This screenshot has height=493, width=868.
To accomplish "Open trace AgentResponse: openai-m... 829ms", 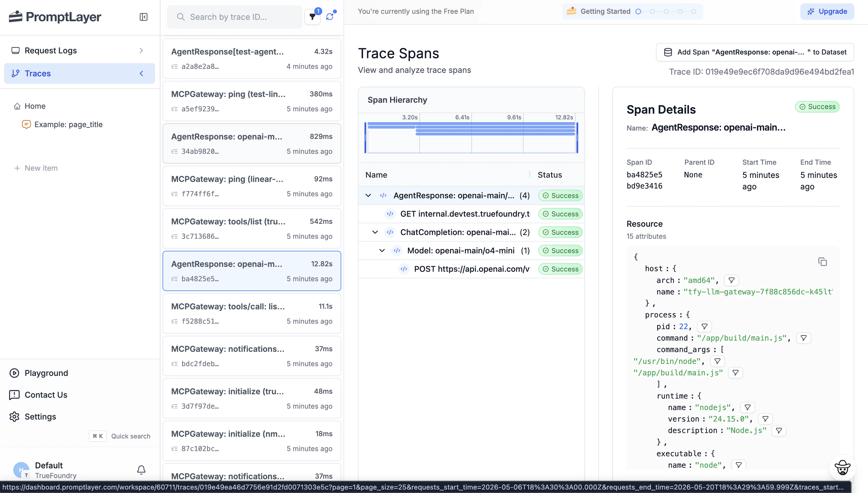I will [x=252, y=143].
